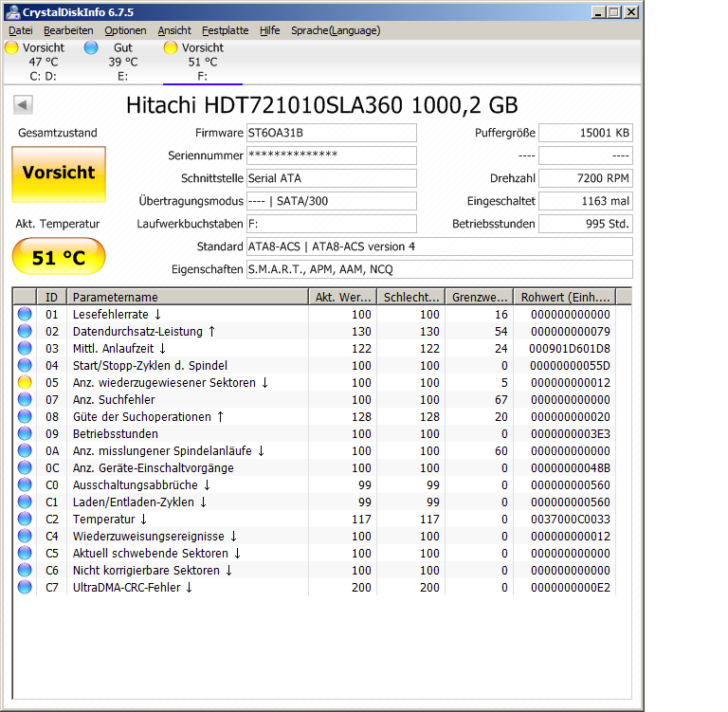Click the status circle for Temperatur row C2
The height and width of the screenshot is (712, 728).
(x=25, y=520)
